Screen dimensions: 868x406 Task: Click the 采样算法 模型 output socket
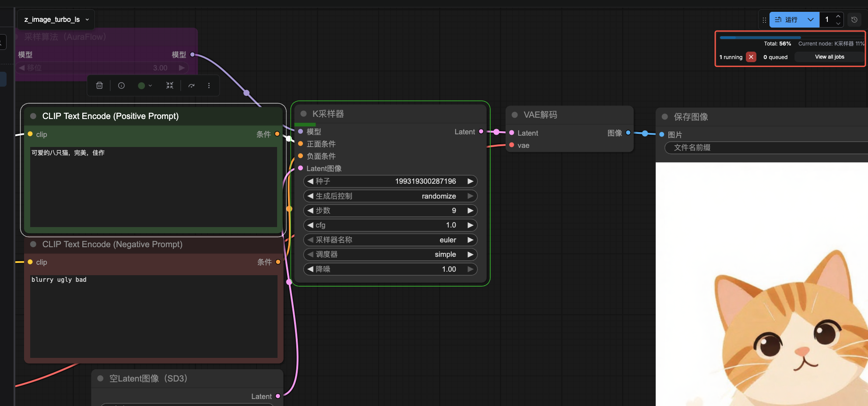click(192, 55)
